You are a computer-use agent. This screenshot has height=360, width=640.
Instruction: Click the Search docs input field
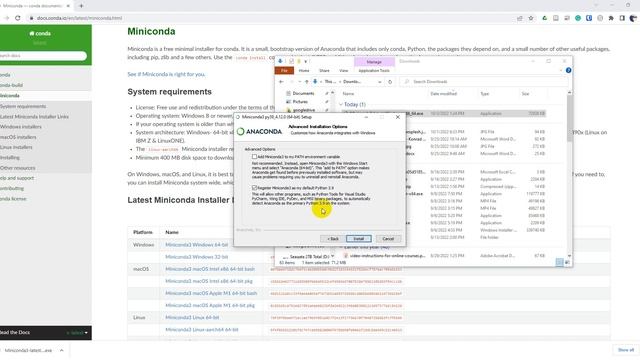pyautogui.click(x=43, y=56)
